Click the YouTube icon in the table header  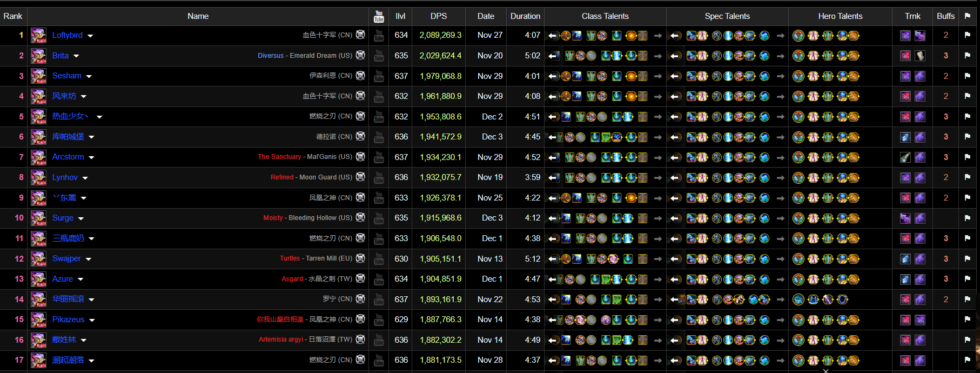pos(379,16)
